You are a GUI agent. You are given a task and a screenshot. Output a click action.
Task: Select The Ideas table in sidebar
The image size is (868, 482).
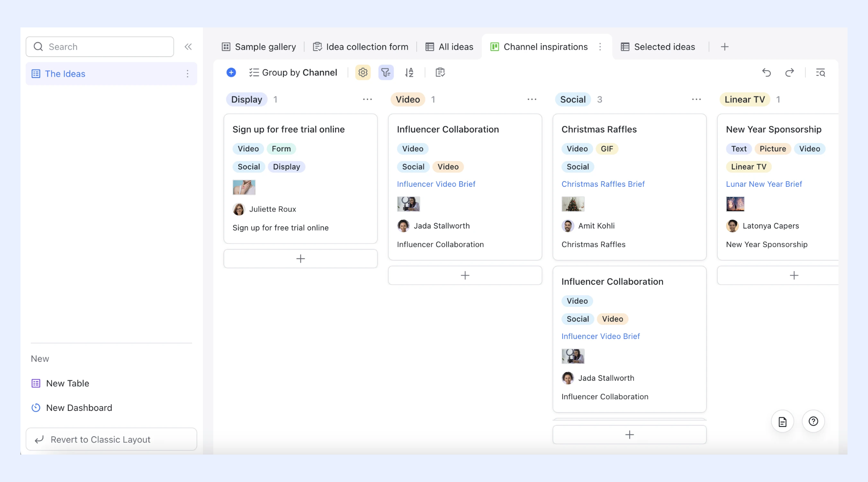click(111, 74)
